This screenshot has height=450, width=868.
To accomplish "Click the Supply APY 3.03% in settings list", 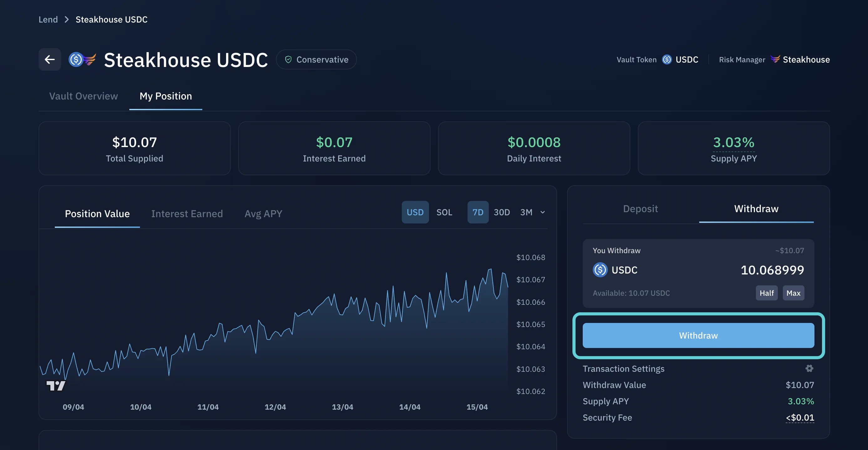I will tap(801, 401).
